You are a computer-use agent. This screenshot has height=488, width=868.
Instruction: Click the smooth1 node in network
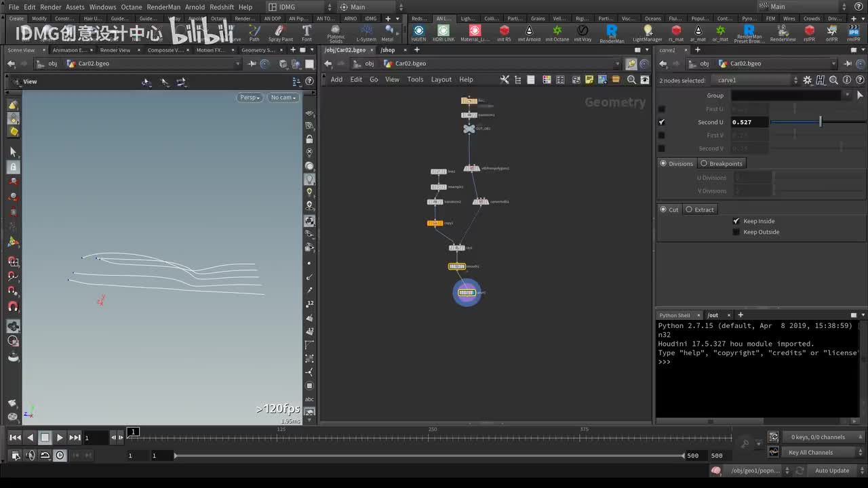point(457,266)
